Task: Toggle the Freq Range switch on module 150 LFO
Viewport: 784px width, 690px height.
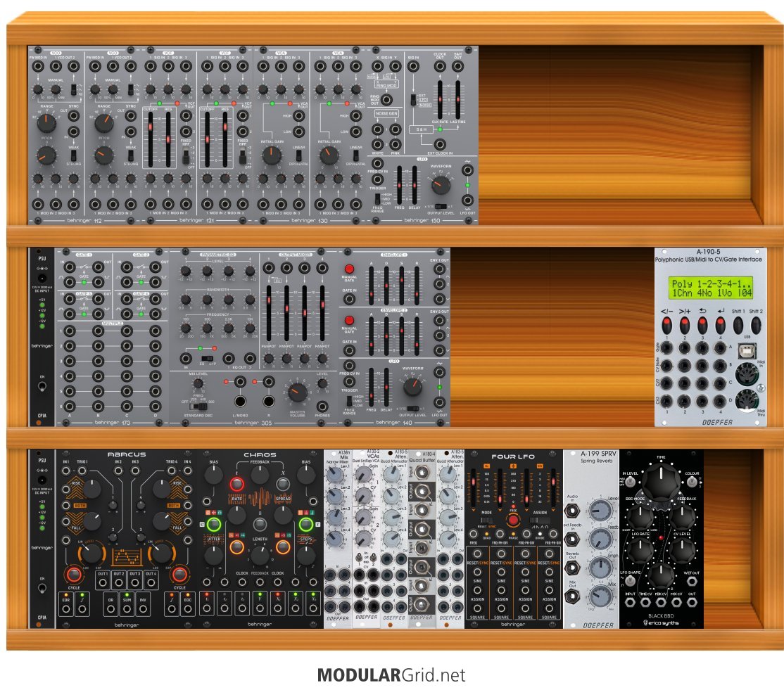Action: (x=377, y=198)
